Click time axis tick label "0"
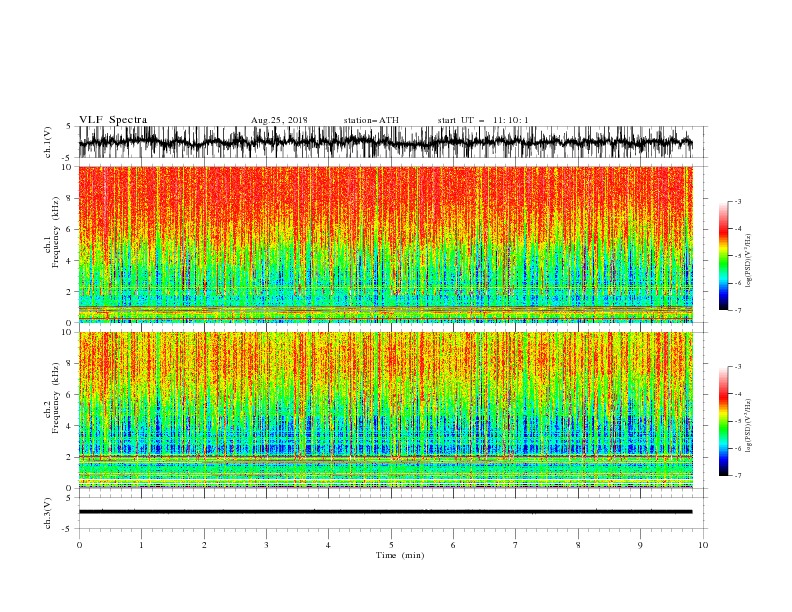The image size is (792, 612). coord(79,545)
